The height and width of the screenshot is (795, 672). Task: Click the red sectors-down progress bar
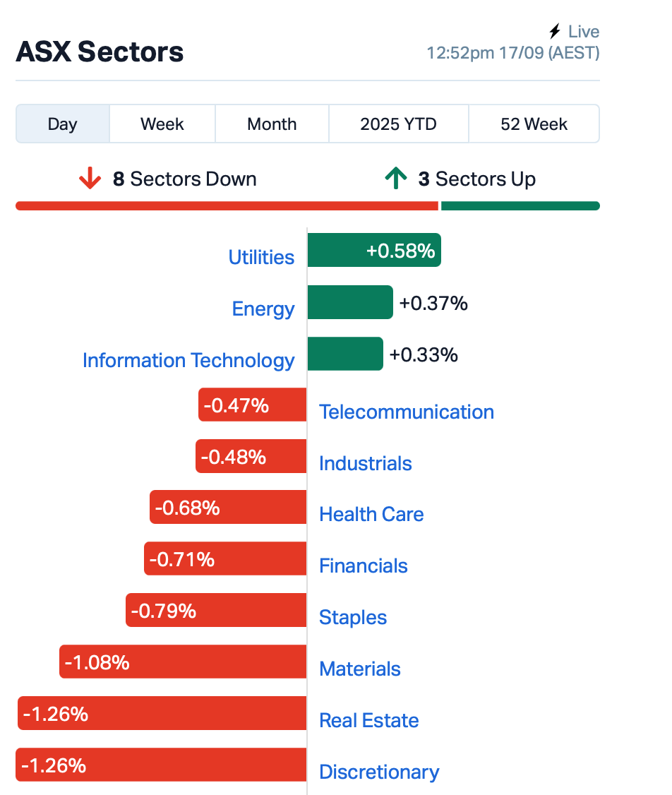tap(226, 206)
